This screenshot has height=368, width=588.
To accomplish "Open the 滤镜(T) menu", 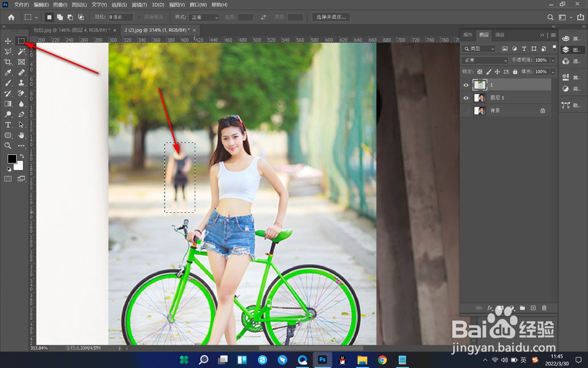I will point(139,5).
